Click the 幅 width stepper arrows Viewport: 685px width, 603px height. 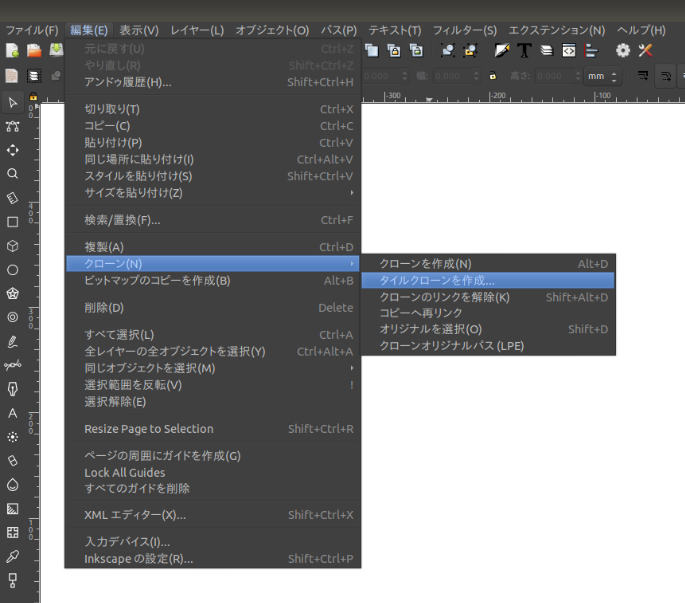pos(476,76)
